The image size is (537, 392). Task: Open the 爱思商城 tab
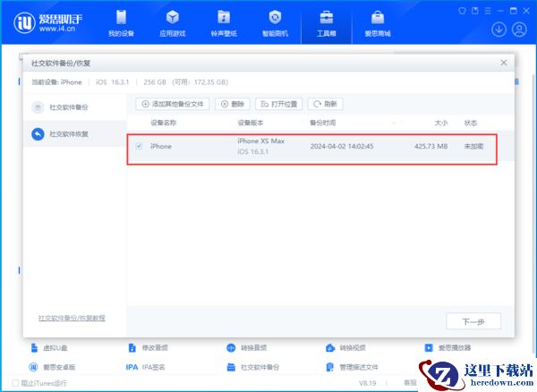[378, 23]
